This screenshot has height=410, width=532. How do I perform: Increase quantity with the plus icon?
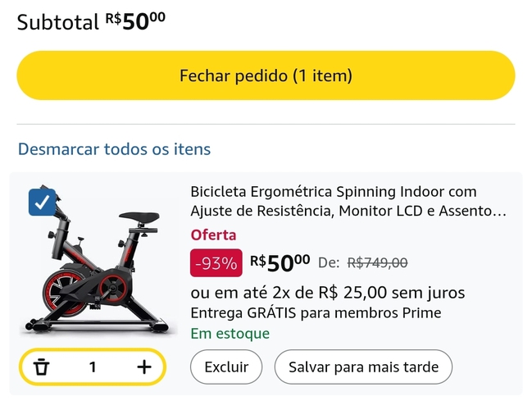point(144,367)
